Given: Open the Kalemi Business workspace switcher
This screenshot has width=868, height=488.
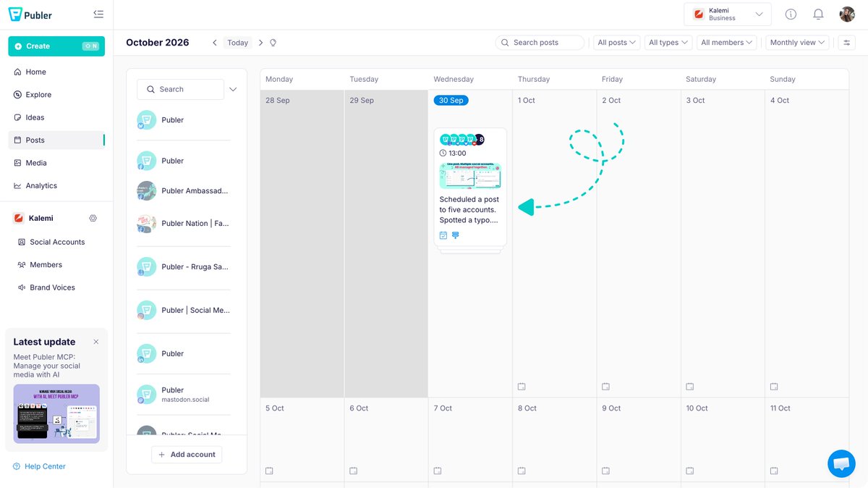Looking at the screenshot, I should [728, 14].
